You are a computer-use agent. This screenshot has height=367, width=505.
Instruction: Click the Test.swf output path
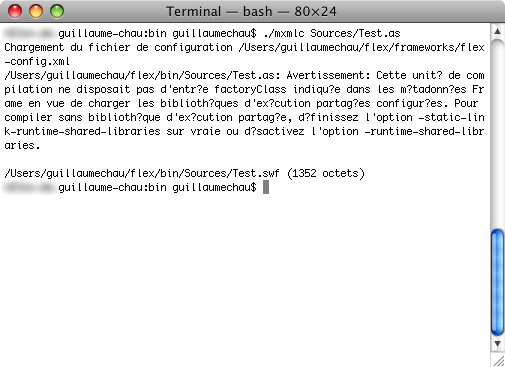click(x=142, y=174)
